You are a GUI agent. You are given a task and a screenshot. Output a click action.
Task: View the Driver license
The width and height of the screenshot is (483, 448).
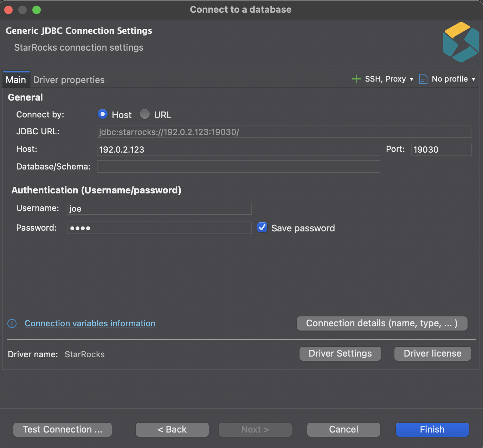[433, 354]
